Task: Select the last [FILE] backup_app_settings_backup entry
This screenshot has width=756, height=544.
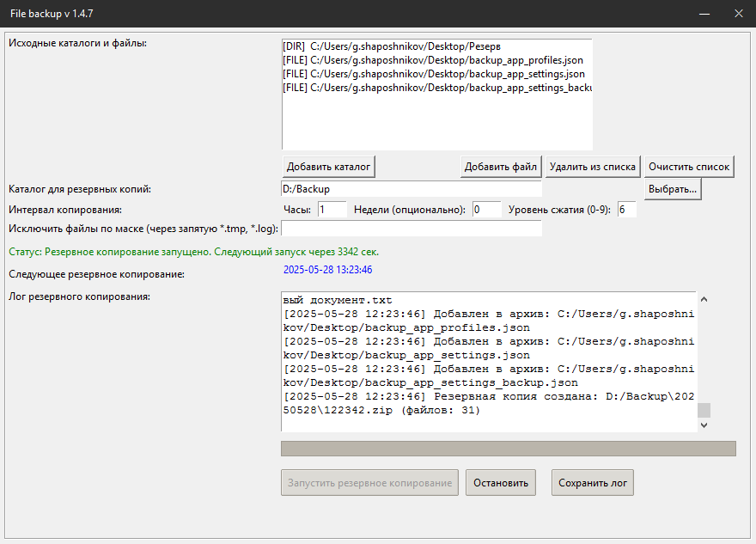Action: click(436, 88)
